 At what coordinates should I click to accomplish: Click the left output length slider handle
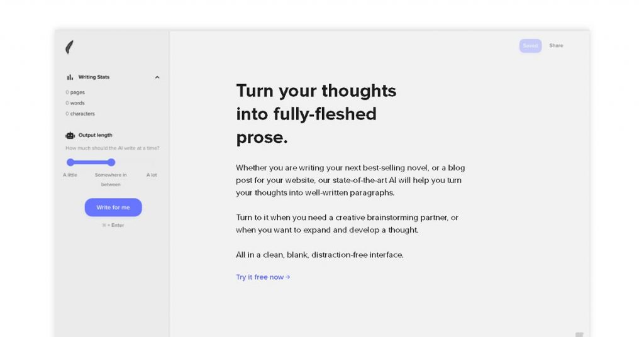pyautogui.click(x=70, y=162)
